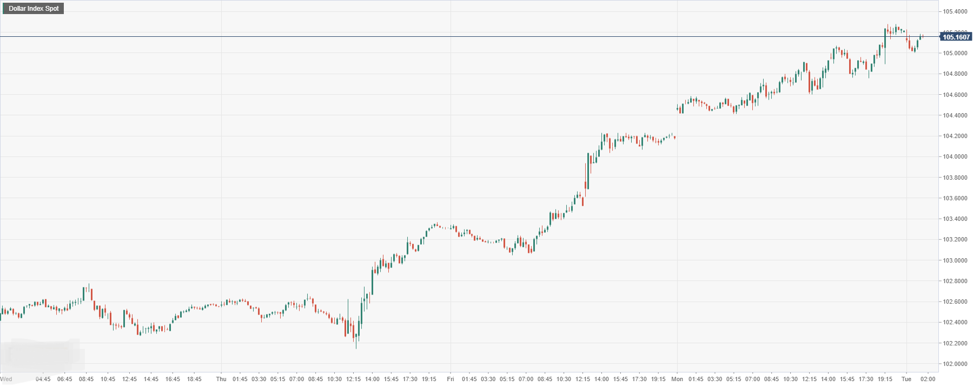Click the 14:45 time axis label

point(151,379)
